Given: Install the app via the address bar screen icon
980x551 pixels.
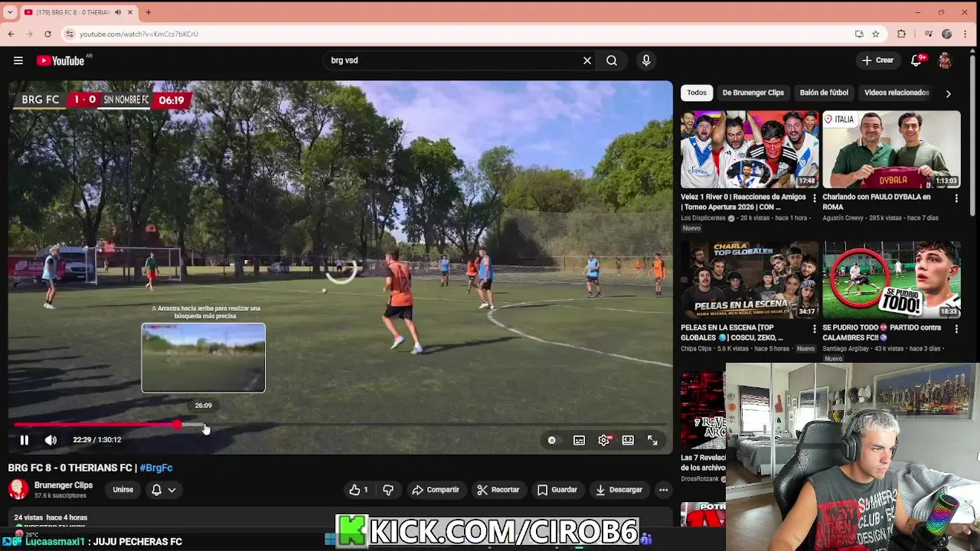Looking at the screenshot, I should click(x=859, y=34).
